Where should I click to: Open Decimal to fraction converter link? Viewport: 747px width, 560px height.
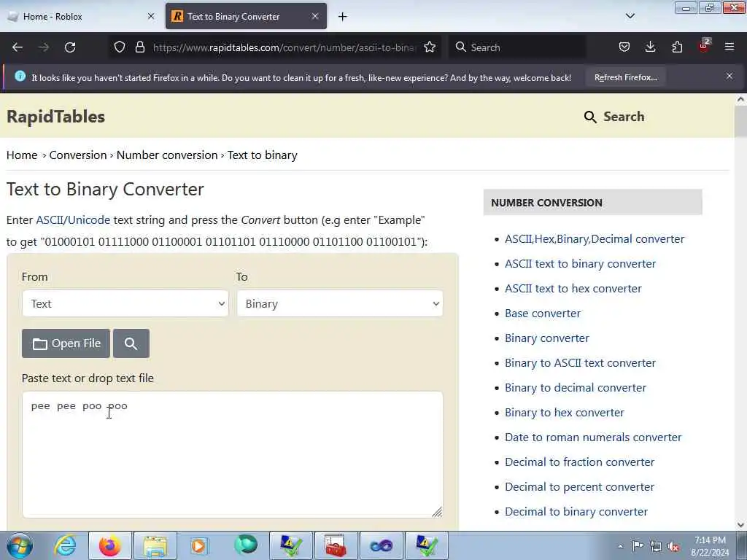pyautogui.click(x=580, y=462)
